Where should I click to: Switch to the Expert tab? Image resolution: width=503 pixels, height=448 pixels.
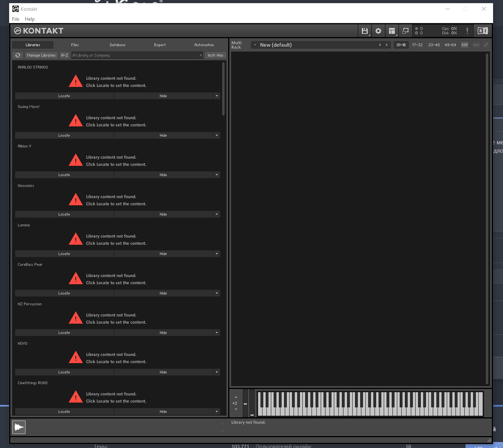(x=160, y=45)
